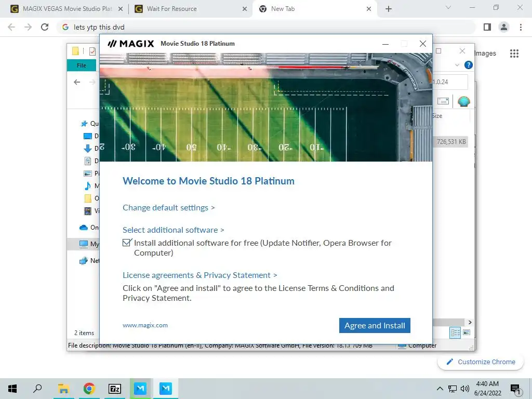This screenshot has height=399, width=532.
Task: Open the Downloads arrow icon in sidebar
Action: pyautogui.click(x=87, y=149)
